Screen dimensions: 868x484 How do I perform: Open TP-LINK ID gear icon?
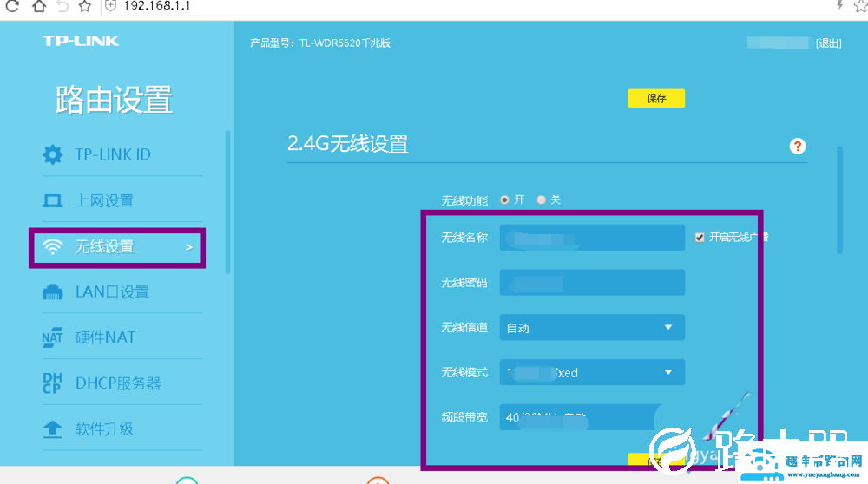coord(53,154)
